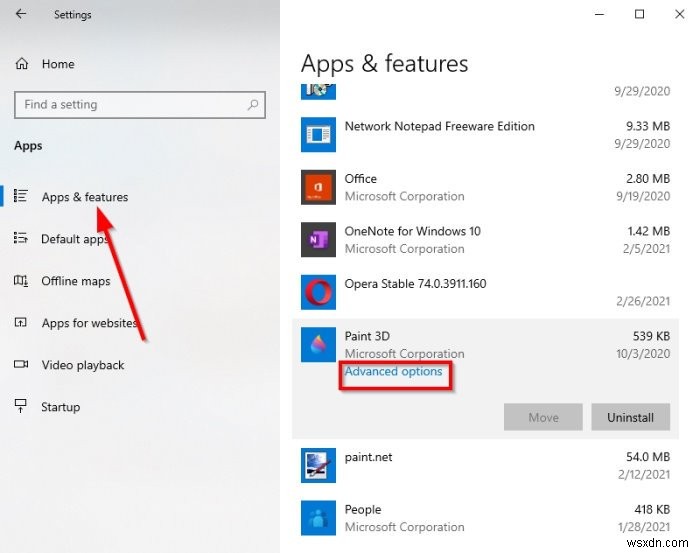Image resolution: width=700 pixels, height=553 pixels.
Task: Select Network Notepad Freeware Edition entry
Action: [x=440, y=126]
